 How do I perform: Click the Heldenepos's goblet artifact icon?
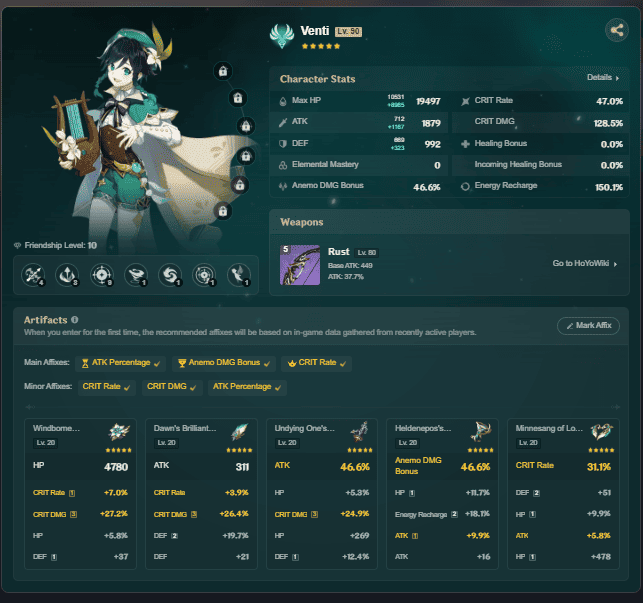pos(481,432)
